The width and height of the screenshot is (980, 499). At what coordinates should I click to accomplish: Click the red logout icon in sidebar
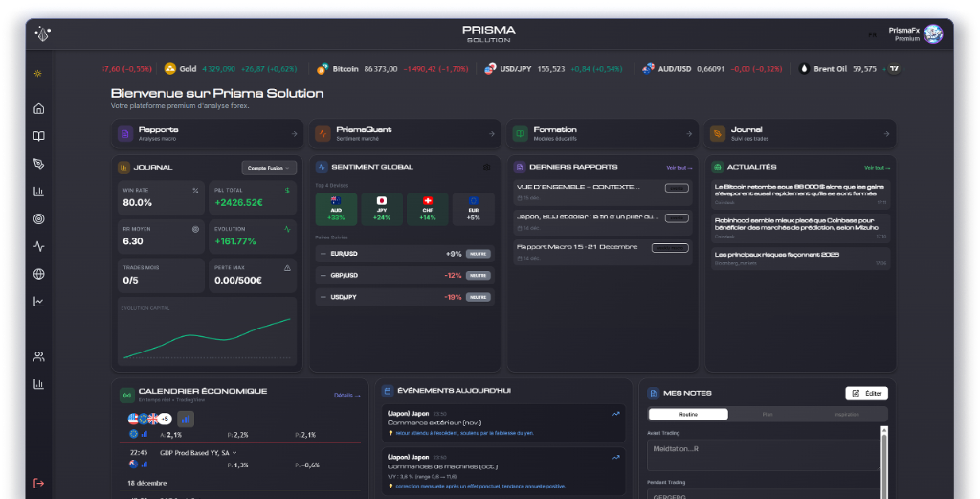[x=38, y=484]
